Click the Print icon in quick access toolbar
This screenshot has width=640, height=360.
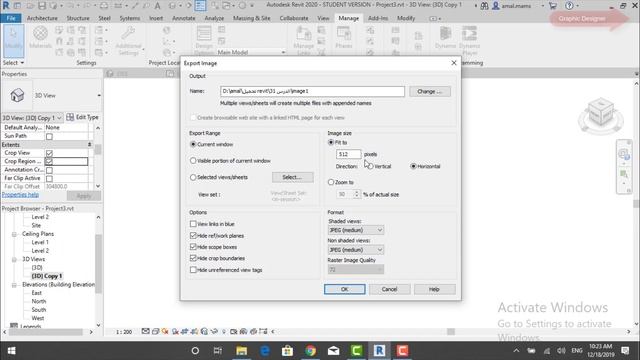tap(104, 6)
